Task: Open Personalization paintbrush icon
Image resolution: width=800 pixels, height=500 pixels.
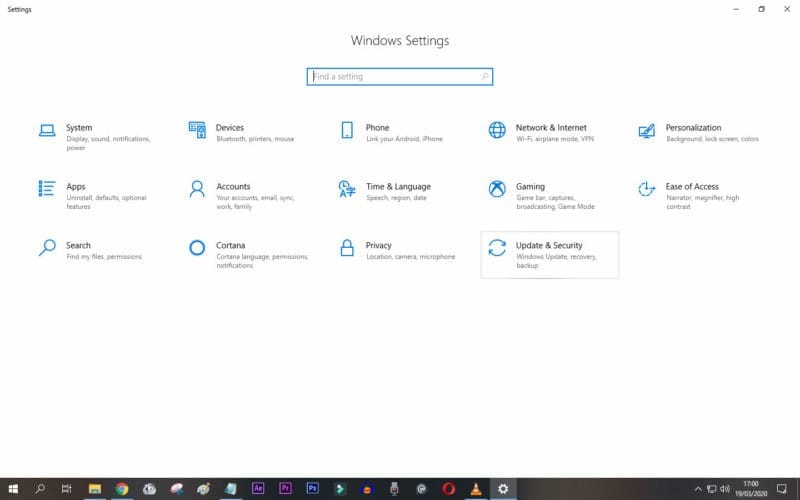Action: point(646,131)
